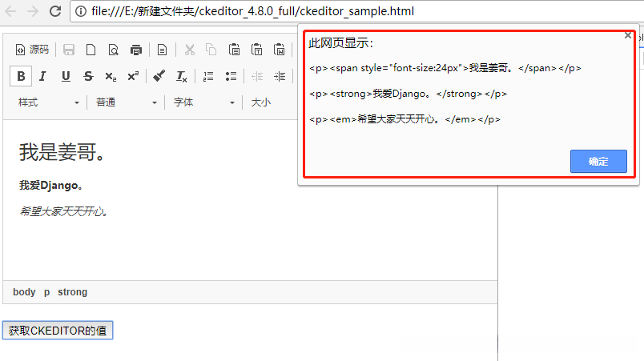Click the strong 我爱Django line in the alert

coord(409,94)
